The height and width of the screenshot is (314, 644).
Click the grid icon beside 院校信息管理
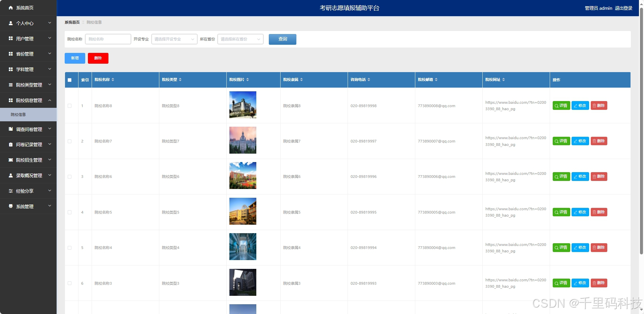(11, 100)
